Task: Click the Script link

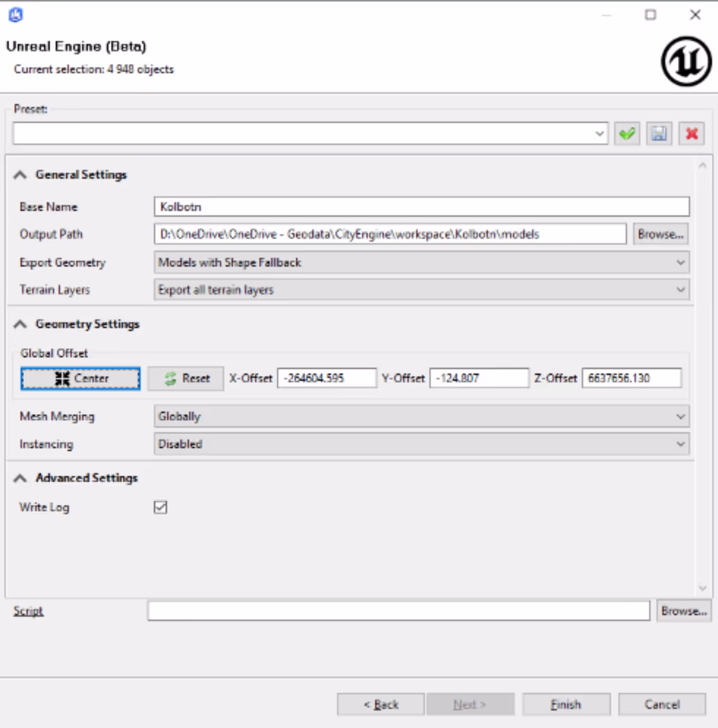Action: tap(28, 611)
